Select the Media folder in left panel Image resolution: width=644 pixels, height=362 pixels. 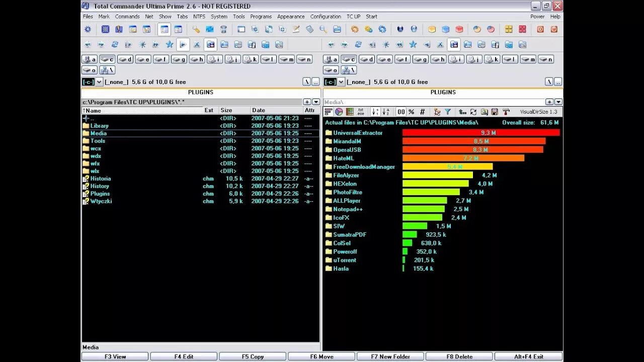(200, 133)
